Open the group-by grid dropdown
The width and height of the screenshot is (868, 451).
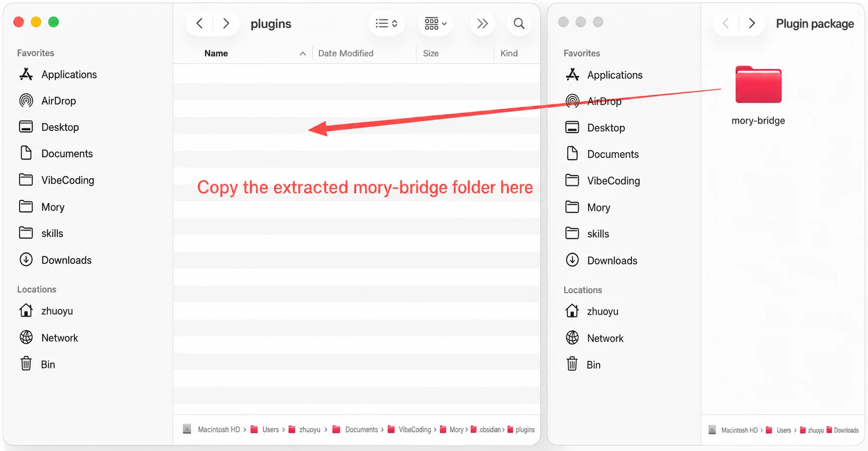click(x=435, y=23)
